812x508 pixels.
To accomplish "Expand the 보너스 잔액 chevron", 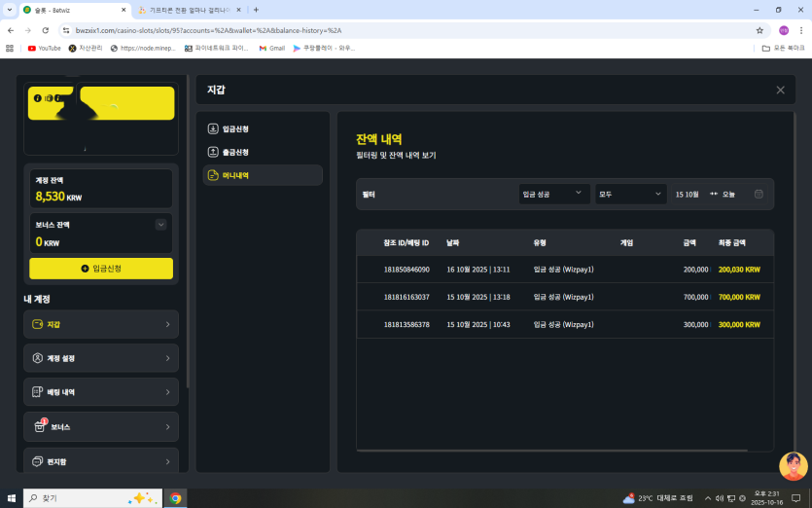I will click(x=160, y=225).
